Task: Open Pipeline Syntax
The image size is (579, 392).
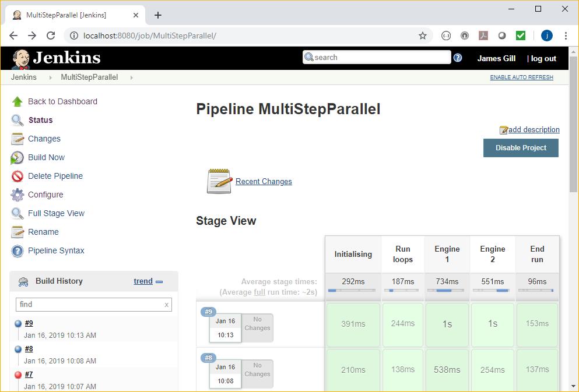Action: (56, 251)
